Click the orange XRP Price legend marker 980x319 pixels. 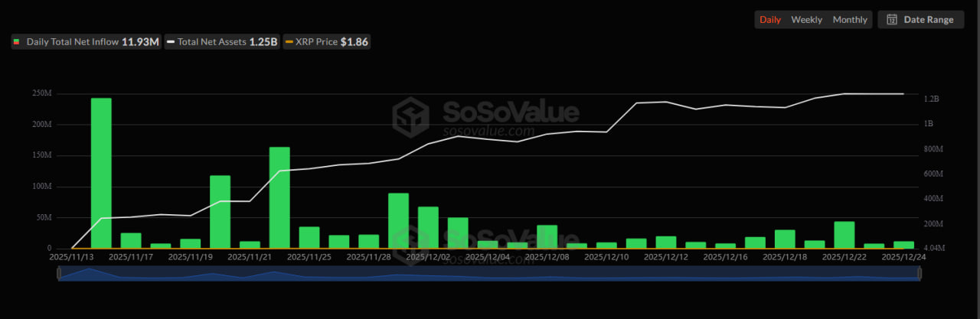(289, 42)
